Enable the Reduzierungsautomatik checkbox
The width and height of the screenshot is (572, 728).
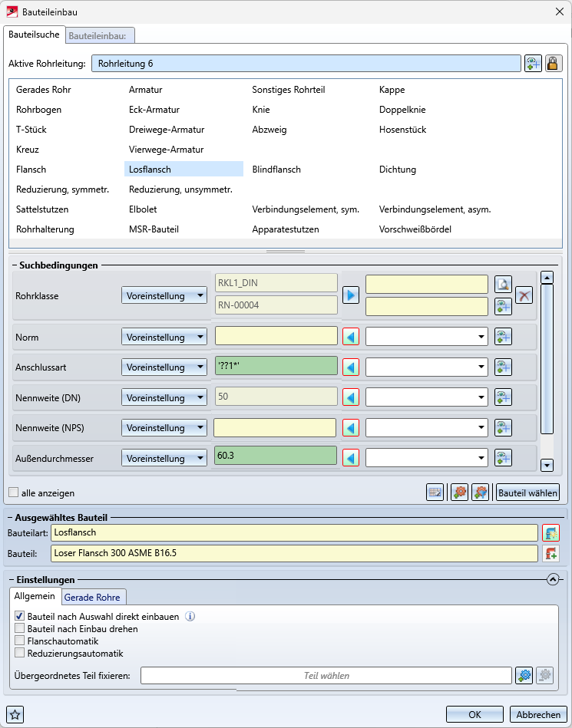(x=19, y=654)
